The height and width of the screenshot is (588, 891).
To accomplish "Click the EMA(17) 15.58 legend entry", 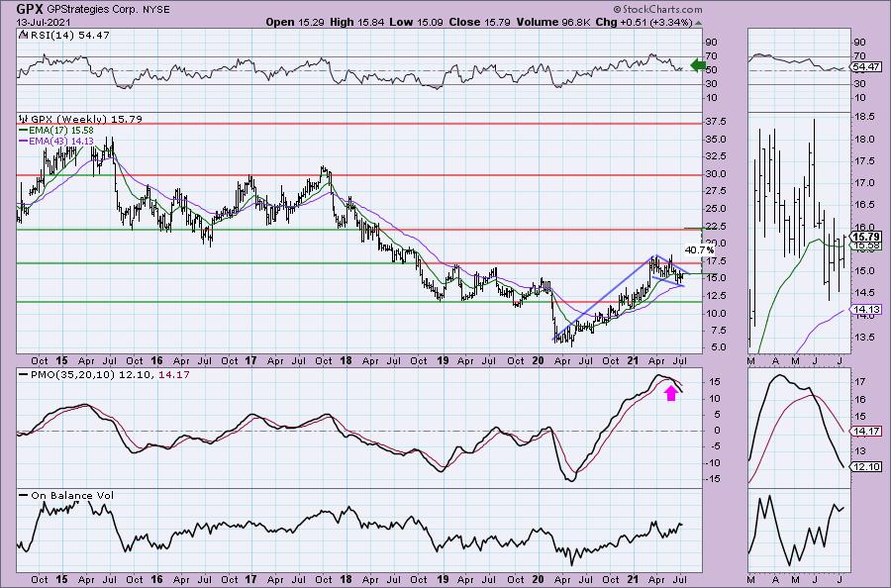I will [61, 130].
